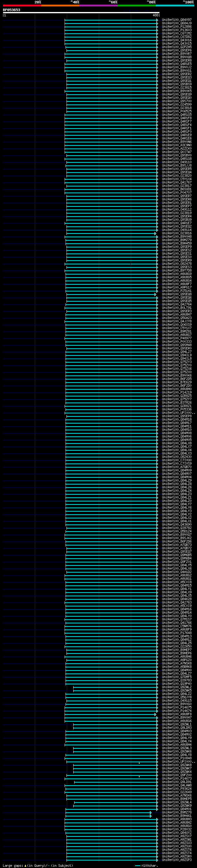Select hit UniRef100_A9ZSU3
This screenshot has width=197, height=868.
177,843
